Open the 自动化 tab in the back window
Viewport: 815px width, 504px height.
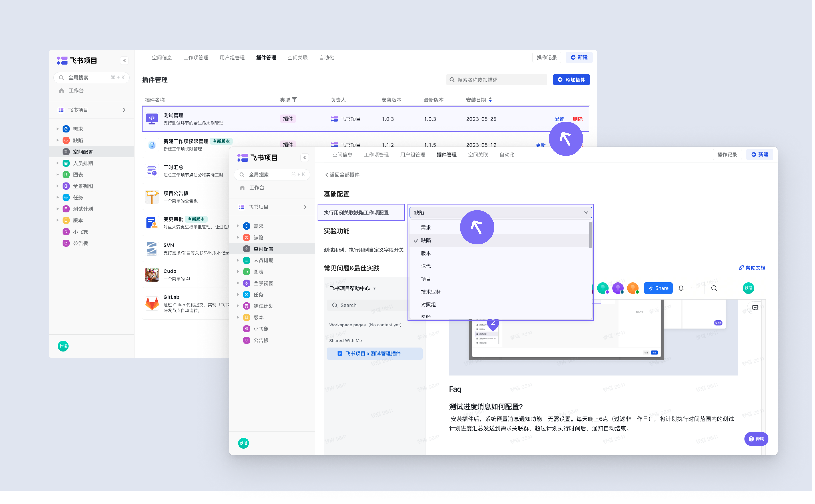(x=326, y=58)
